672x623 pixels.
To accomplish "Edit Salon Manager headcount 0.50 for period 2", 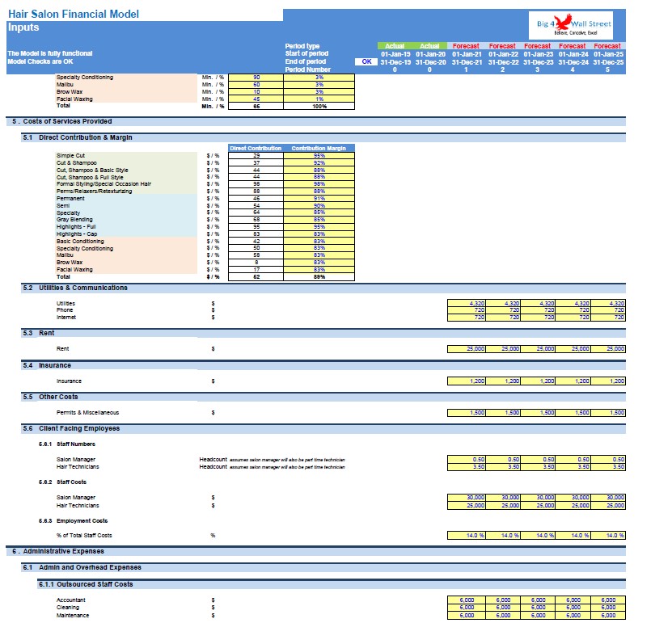I will [503, 460].
